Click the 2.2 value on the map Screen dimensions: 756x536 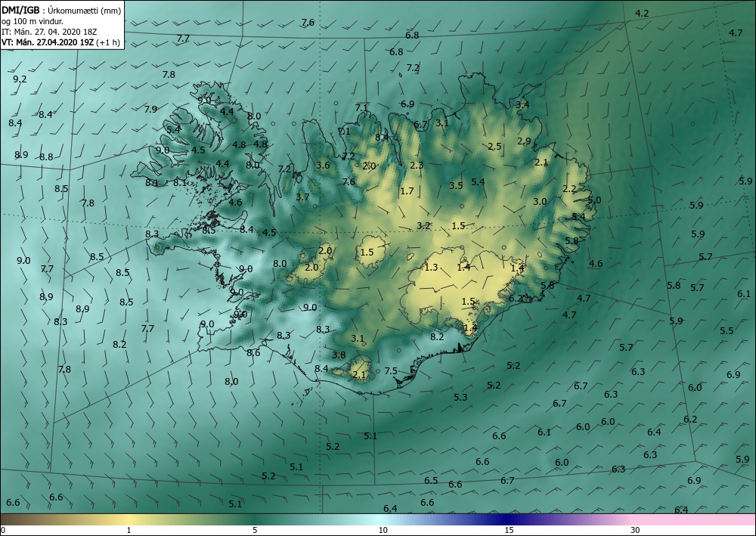point(569,189)
